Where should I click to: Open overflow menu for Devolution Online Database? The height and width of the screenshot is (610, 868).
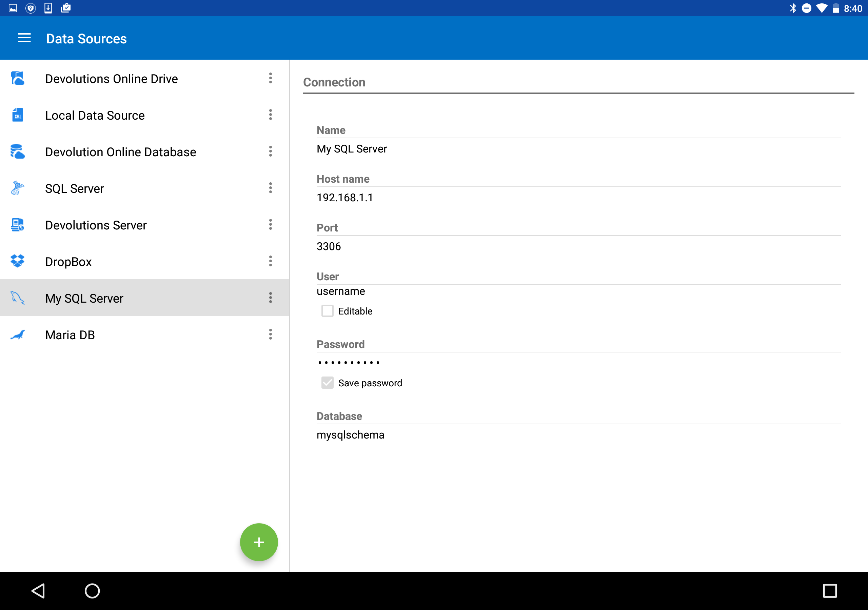(270, 151)
